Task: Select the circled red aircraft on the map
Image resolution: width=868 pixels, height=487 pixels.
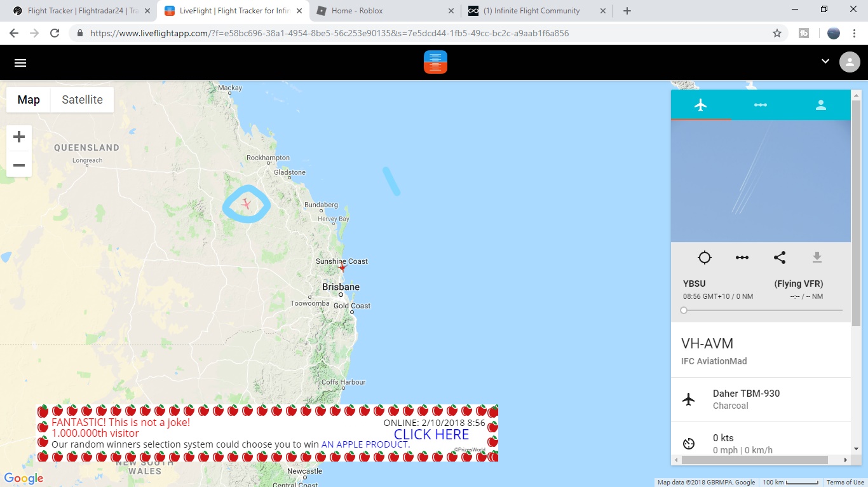Action: coord(246,204)
